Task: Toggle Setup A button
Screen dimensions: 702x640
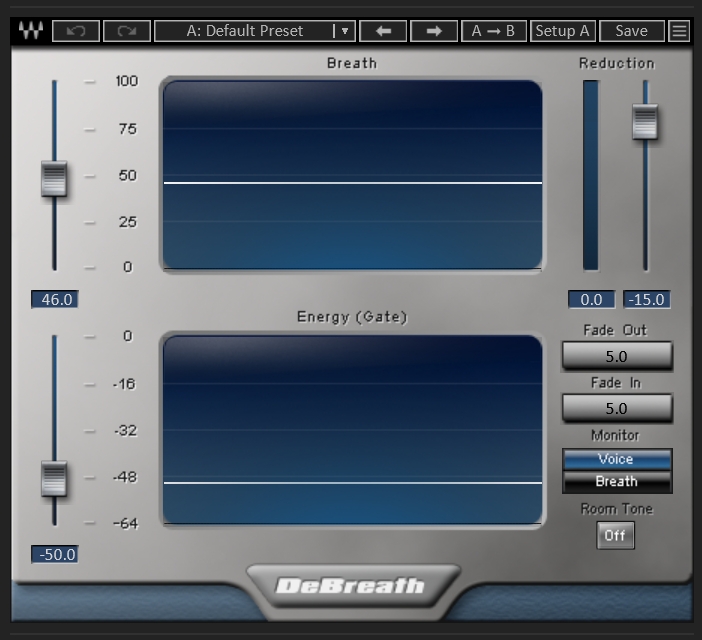Action: click(x=563, y=31)
